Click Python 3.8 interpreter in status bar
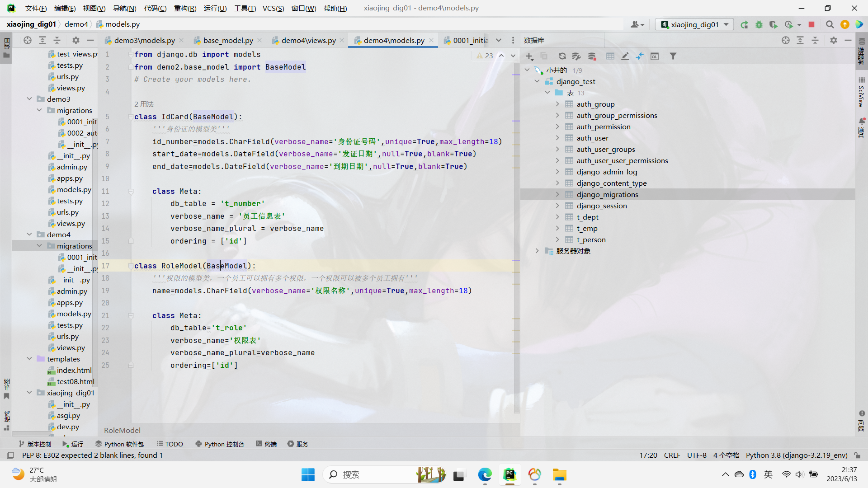Image resolution: width=868 pixels, height=488 pixels. click(x=797, y=455)
